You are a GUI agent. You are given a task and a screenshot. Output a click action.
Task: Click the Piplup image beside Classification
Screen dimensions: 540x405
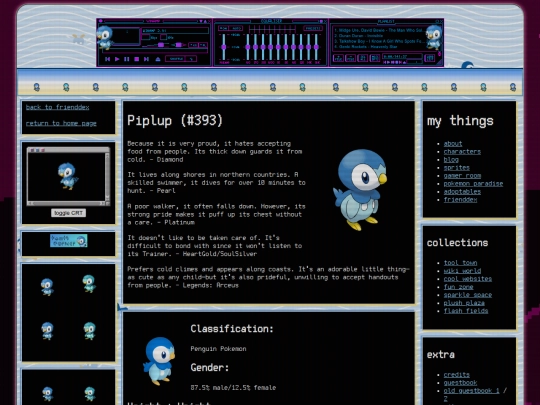tap(159, 361)
